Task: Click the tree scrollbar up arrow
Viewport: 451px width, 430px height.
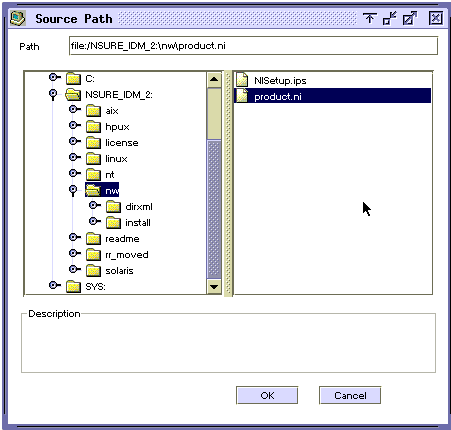Action: (x=214, y=80)
